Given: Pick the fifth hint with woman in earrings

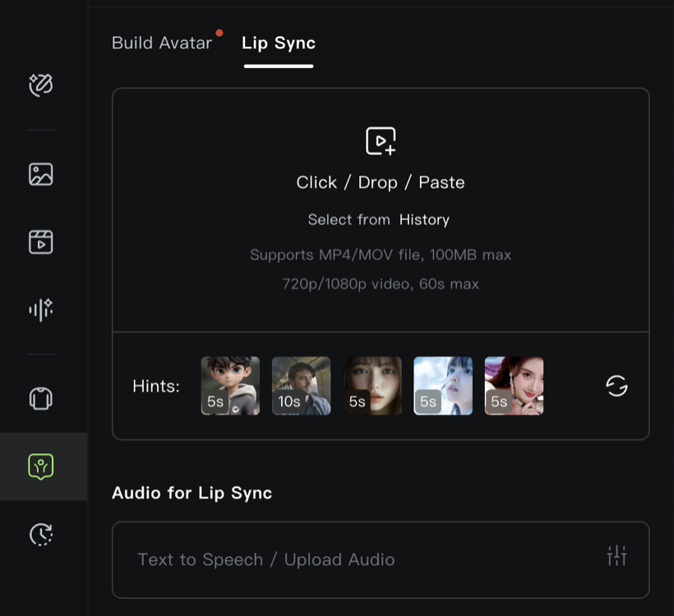Looking at the screenshot, I should click(x=514, y=385).
